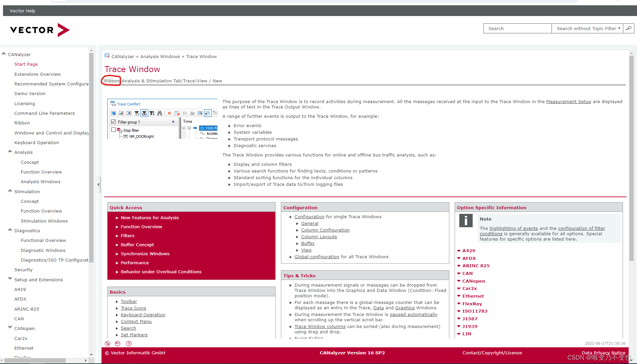637x364 pixels.
Task: Click the pause icon in the Trace toolbar
Action: pyautogui.click(x=184, y=113)
